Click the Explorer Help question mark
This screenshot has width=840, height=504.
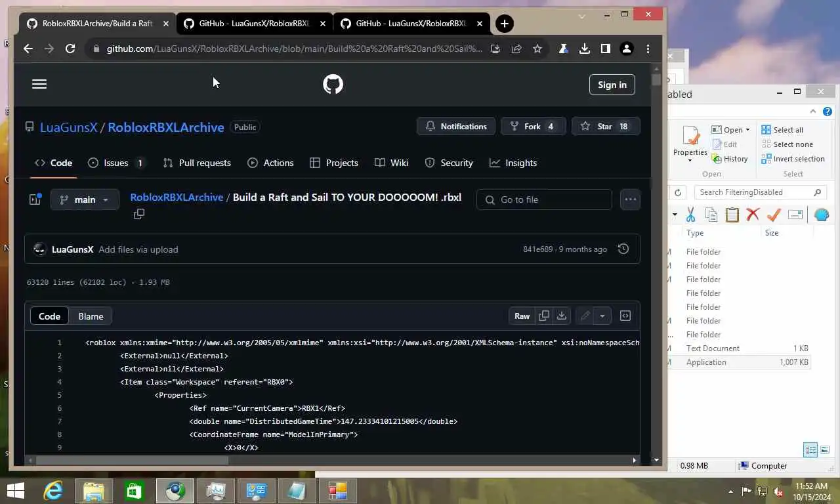click(828, 112)
